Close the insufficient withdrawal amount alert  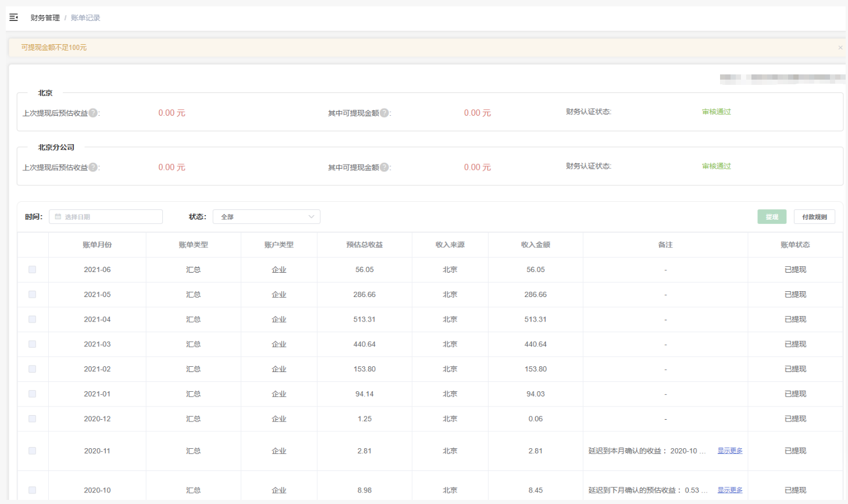pyautogui.click(x=840, y=48)
